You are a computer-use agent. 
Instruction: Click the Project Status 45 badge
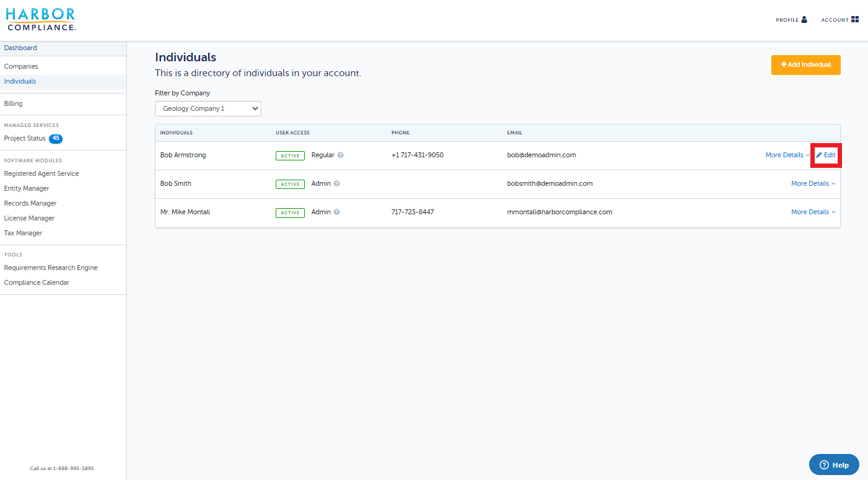pos(56,139)
